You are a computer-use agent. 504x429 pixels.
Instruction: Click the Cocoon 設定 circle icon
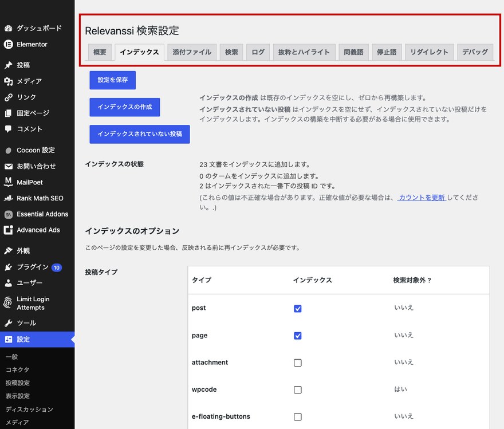[9, 151]
